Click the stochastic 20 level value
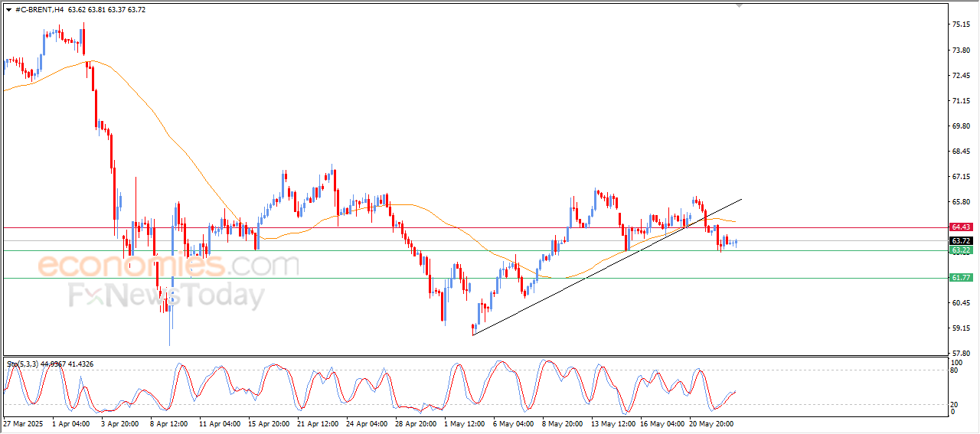980x434 pixels. click(955, 403)
